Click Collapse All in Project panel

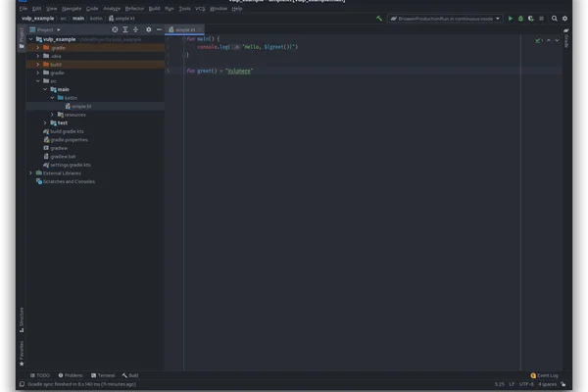coord(136,29)
